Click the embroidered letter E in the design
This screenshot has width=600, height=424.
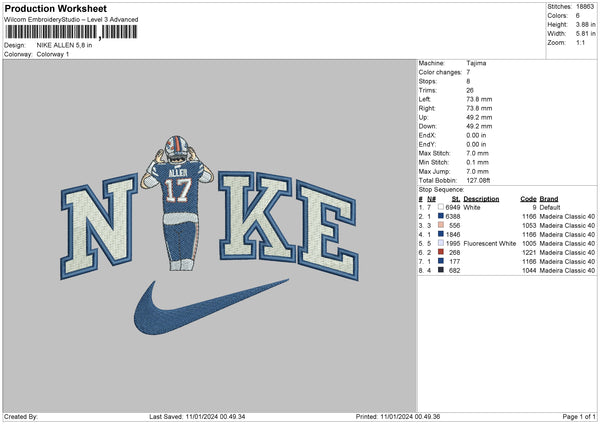(x=328, y=230)
